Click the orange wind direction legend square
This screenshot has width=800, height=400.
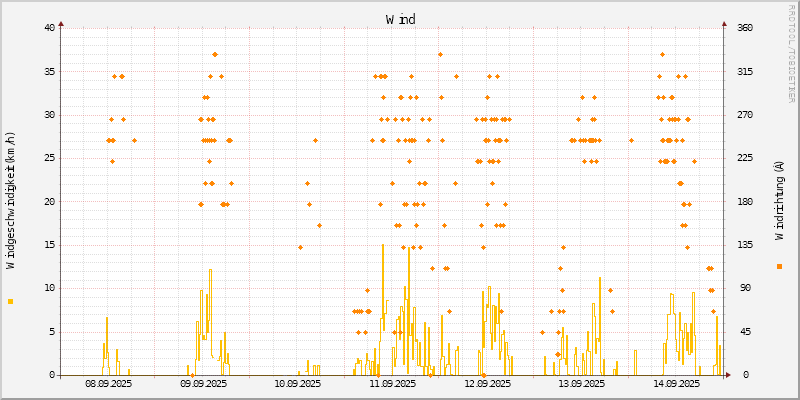779,266
